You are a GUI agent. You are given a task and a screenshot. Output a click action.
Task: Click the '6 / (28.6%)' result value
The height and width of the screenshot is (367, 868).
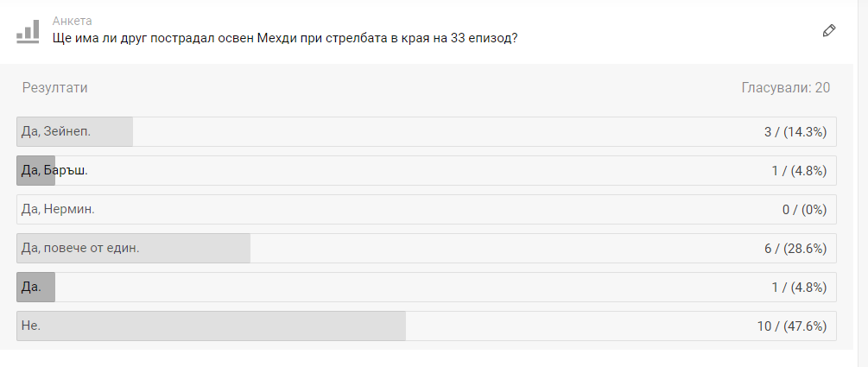[x=795, y=249]
